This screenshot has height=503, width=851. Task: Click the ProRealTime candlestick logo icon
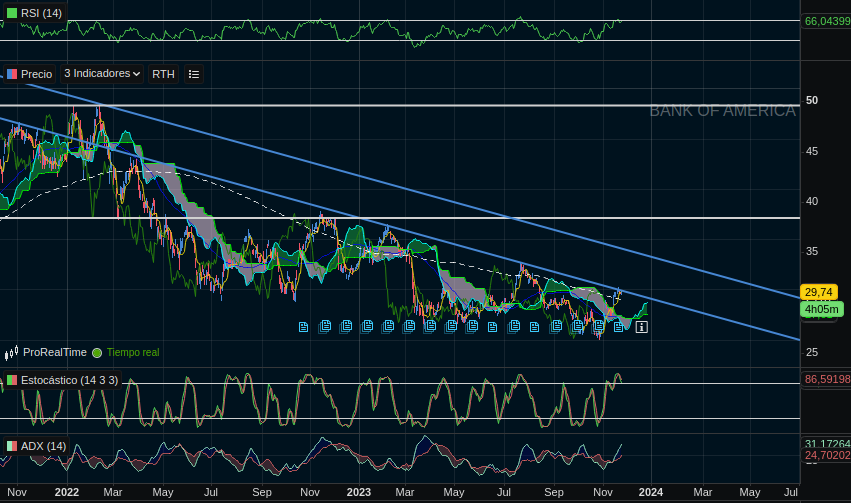[x=11, y=352]
